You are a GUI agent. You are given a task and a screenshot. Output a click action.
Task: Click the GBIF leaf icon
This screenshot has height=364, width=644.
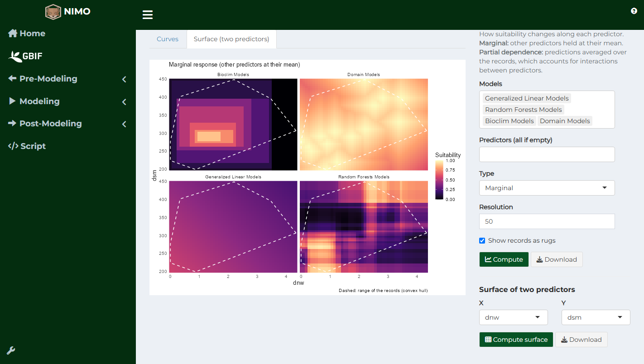(x=15, y=56)
